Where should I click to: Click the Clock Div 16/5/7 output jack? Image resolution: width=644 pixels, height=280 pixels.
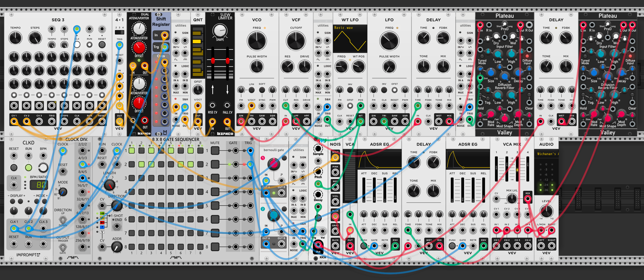[83, 192]
